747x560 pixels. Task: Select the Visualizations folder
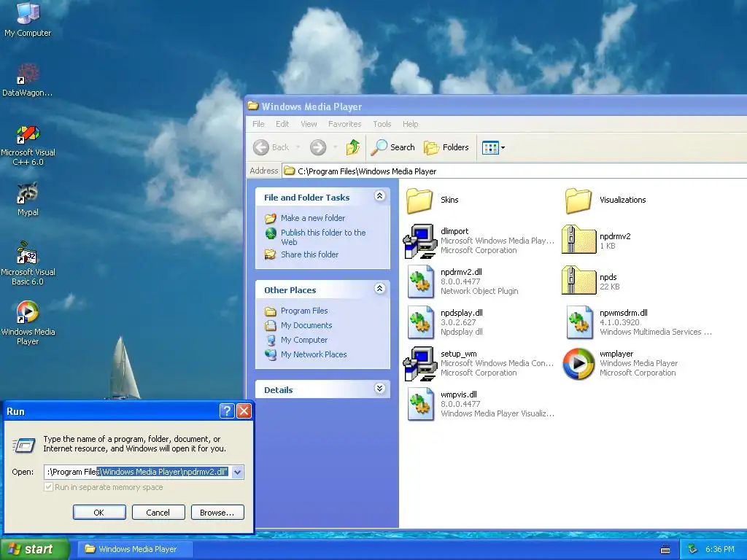pos(605,200)
